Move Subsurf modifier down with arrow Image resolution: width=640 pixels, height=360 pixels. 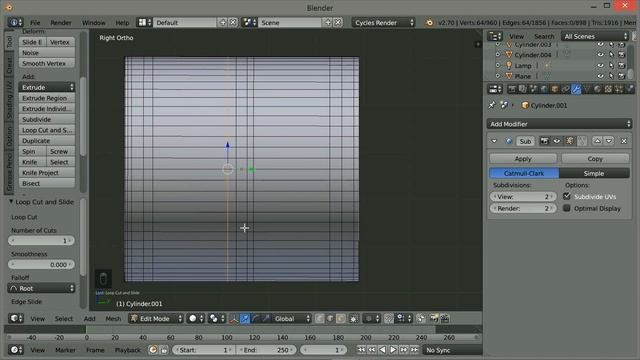click(x=609, y=141)
